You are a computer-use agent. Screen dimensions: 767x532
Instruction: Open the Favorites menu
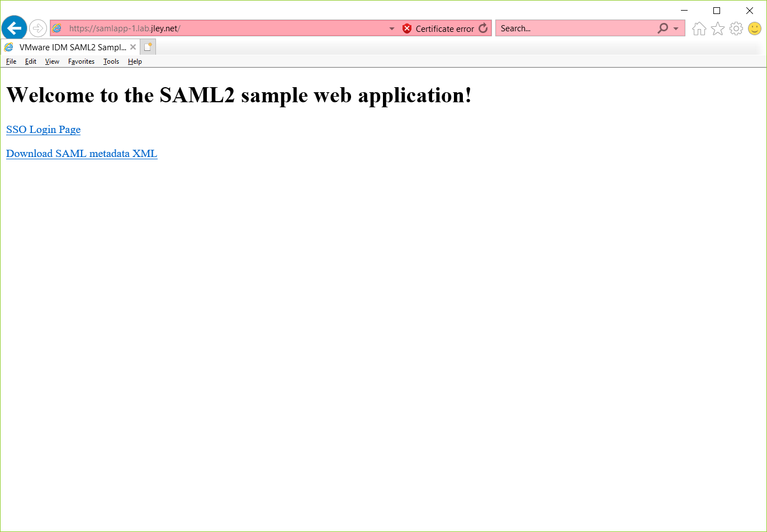(81, 61)
